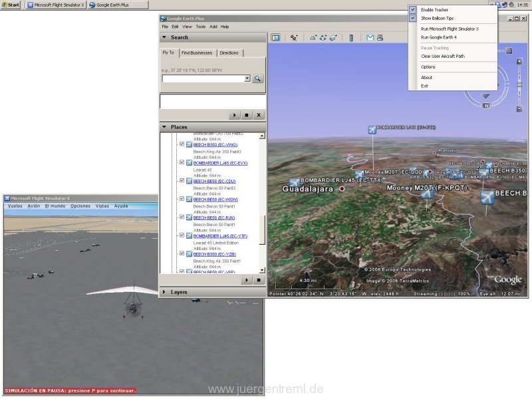Uncheck the BEECH B350 (EC-VWQ) checkbox

click(x=182, y=144)
